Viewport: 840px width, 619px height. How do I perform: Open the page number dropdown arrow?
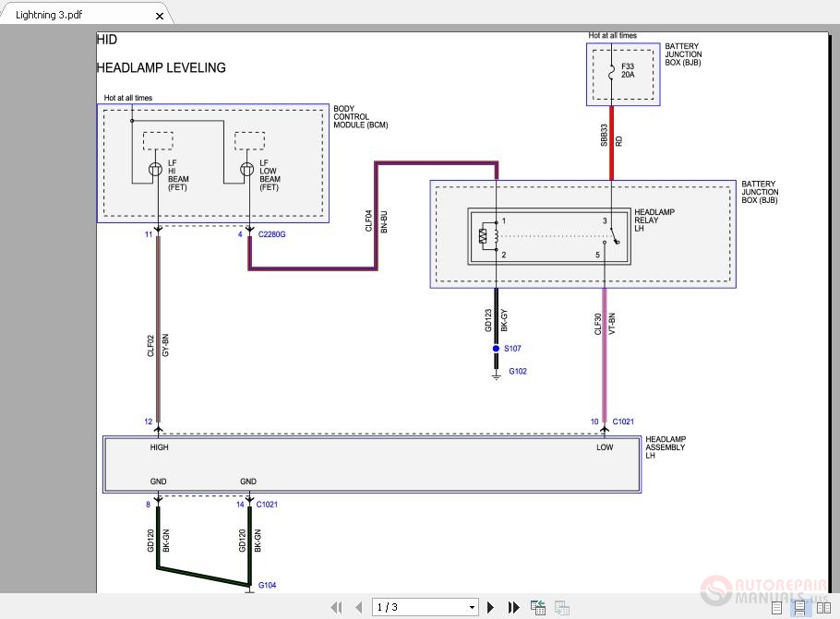[472, 607]
